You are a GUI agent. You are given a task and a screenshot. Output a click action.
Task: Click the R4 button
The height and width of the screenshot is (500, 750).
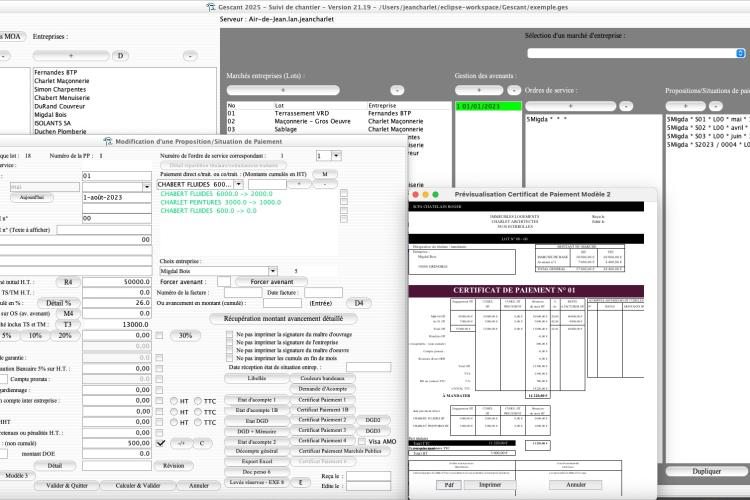[68, 282]
